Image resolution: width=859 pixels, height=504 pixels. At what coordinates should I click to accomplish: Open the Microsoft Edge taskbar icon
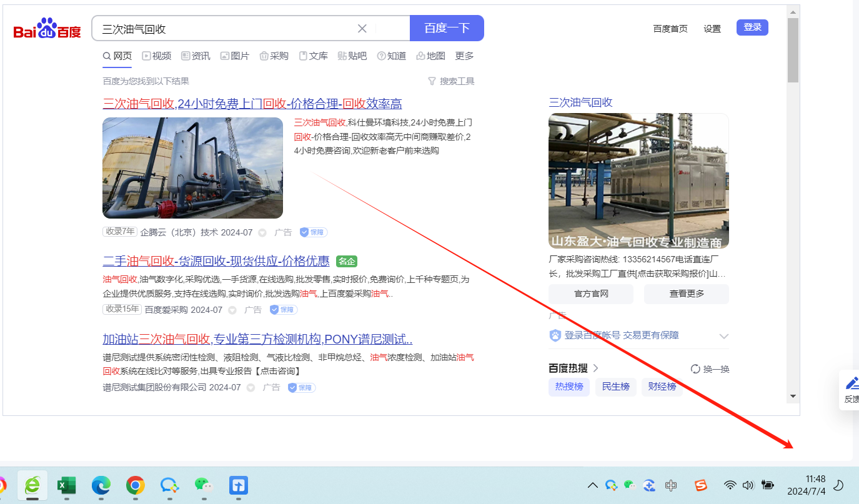tap(101, 485)
